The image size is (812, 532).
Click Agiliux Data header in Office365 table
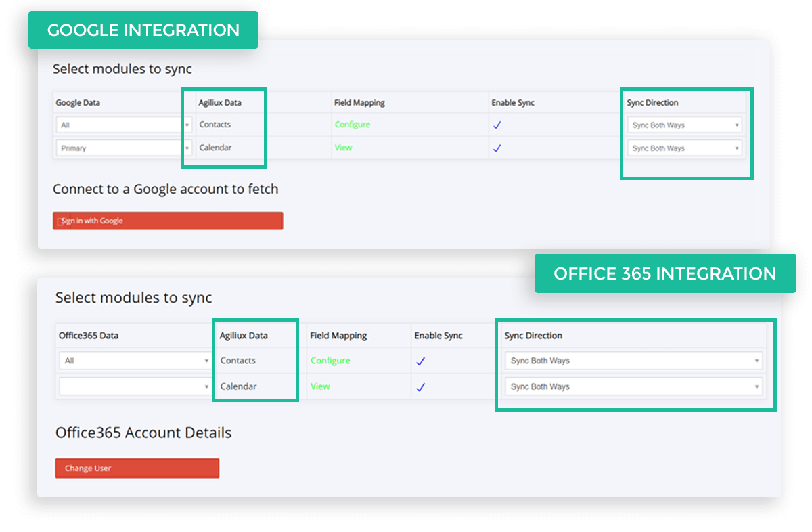tap(244, 336)
